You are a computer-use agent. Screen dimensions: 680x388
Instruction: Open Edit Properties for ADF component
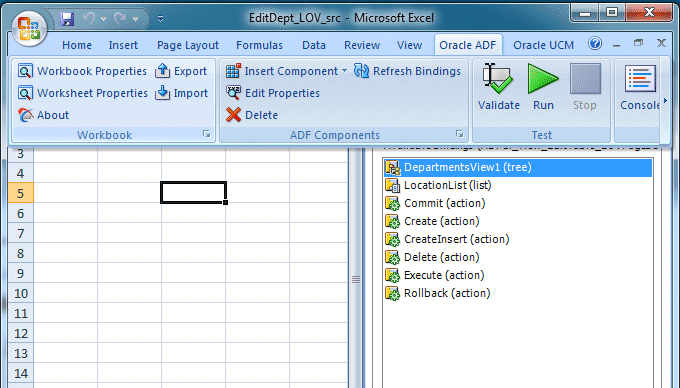click(273, 93)
